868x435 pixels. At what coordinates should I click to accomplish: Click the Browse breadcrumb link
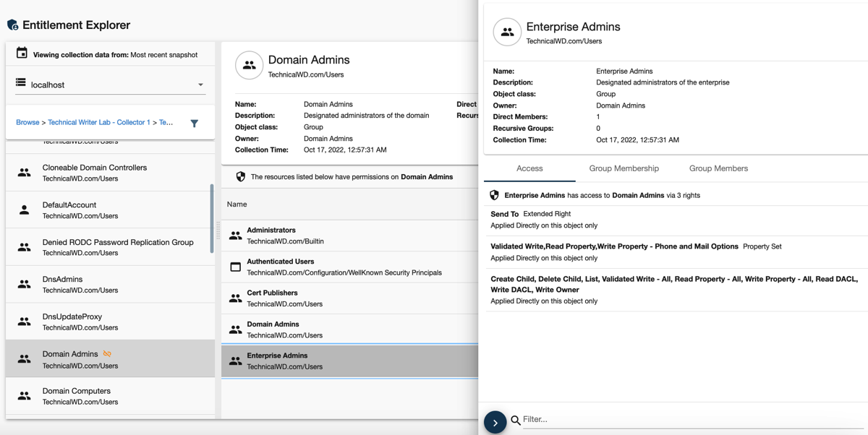click(27, 123)
